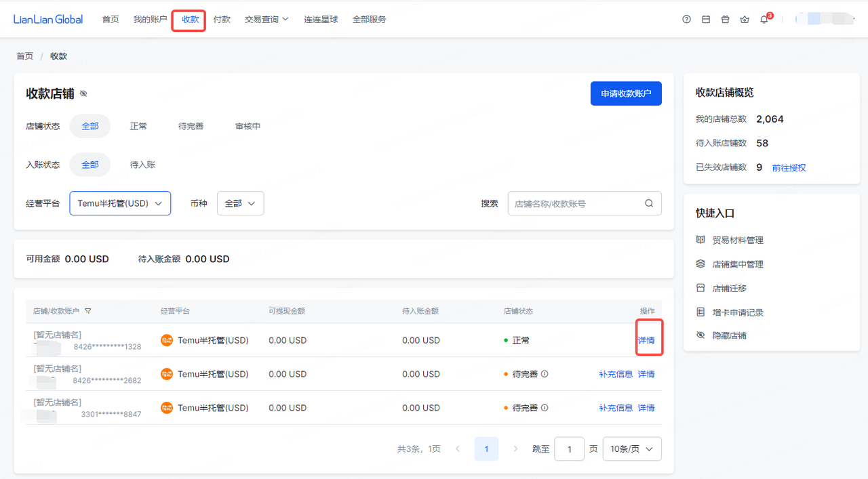Open 详情 for account ending 1328

tap(646, 340)
